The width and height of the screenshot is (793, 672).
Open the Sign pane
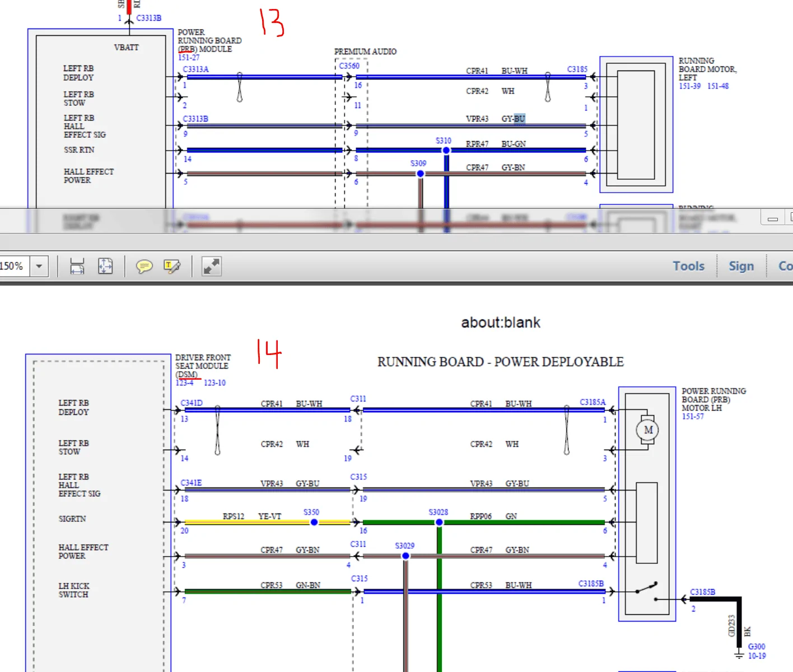pos(741,266)
